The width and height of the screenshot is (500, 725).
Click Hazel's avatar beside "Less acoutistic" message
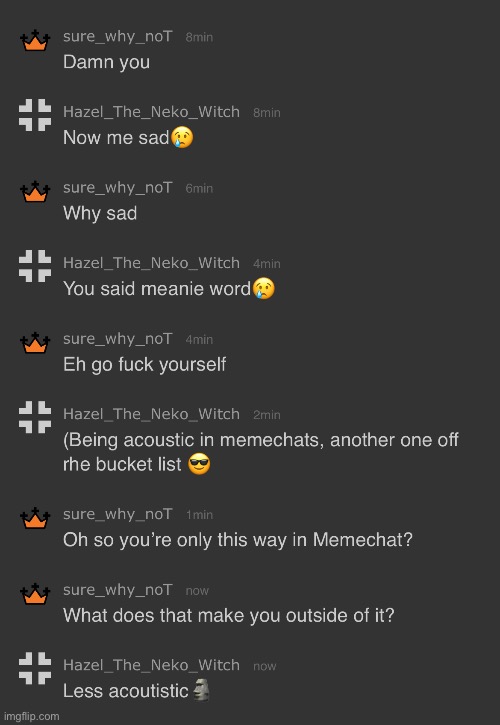pos(35,668)
